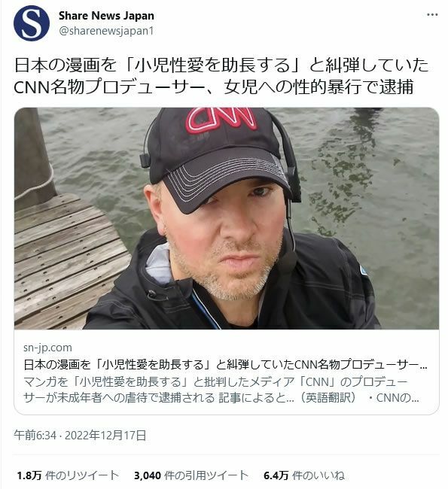View the 3,040 件の引用ツイート list

[x=191, y=475]
